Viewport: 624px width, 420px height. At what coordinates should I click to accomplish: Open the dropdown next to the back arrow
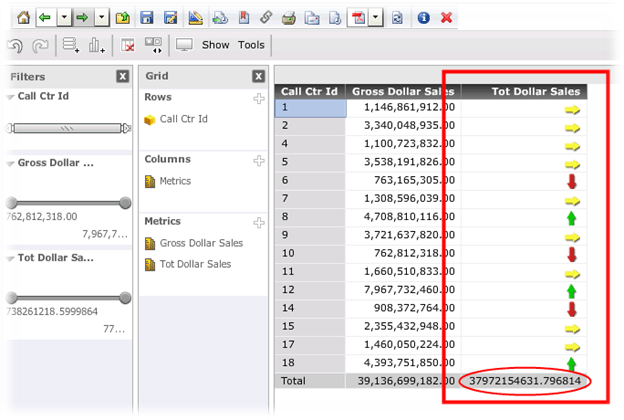pos(64,18)
